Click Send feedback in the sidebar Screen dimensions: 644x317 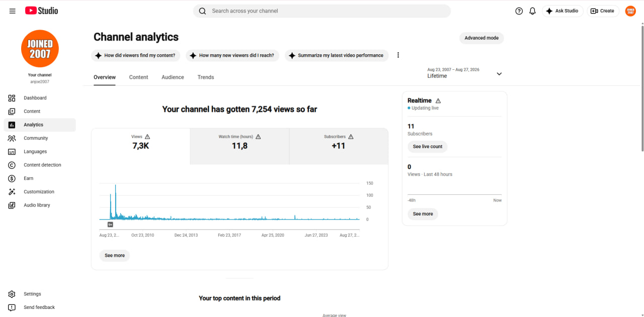click(x=40, y=307)
